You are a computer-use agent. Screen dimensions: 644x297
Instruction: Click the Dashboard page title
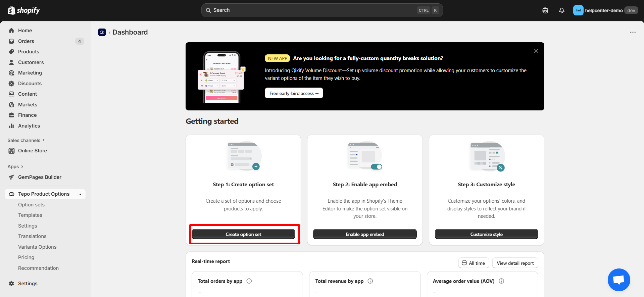[x=130, y=32]
